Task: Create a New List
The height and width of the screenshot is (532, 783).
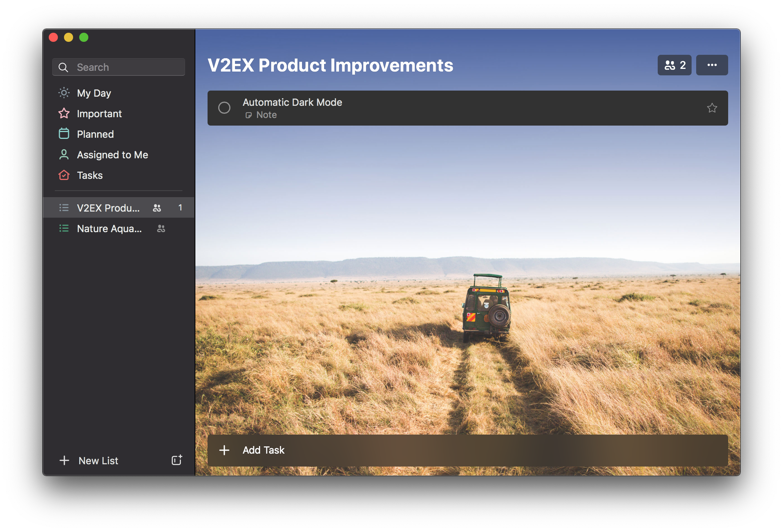Action: coord(98,460)
